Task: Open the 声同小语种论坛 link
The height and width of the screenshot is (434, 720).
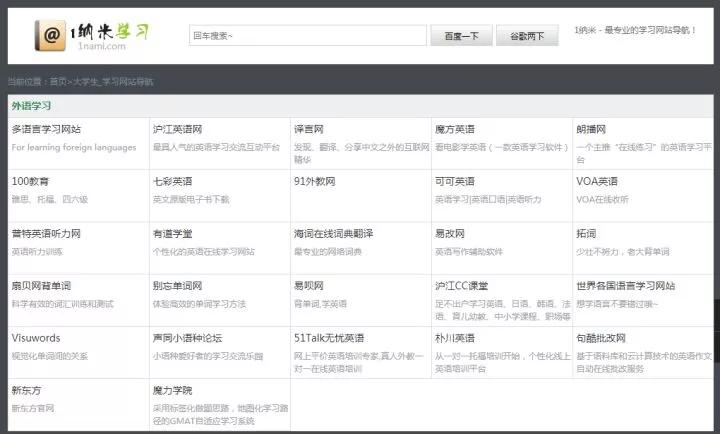Action: [187, 338]
